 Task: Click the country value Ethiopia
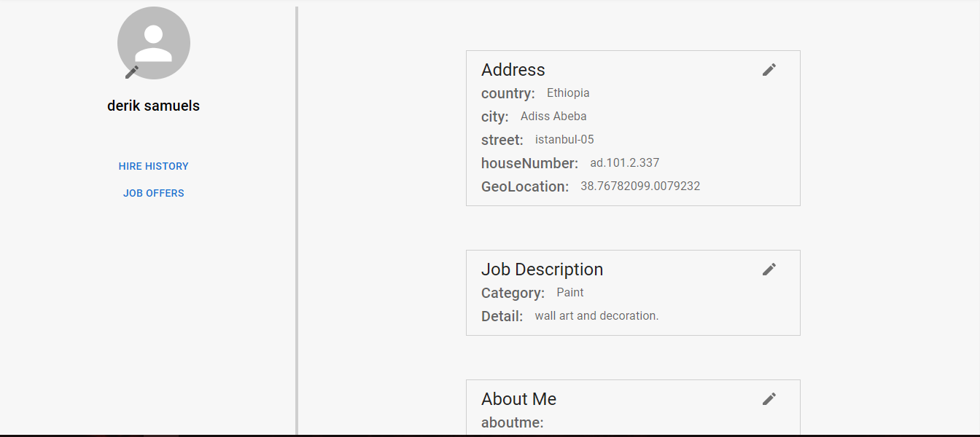[x=568, y=93]
